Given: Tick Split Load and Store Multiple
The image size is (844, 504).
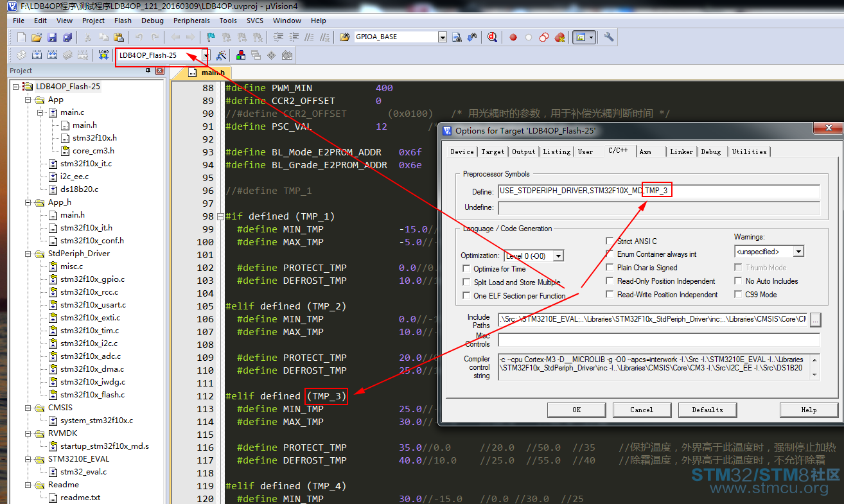Looking at the screenshot, I should point(467,282).
